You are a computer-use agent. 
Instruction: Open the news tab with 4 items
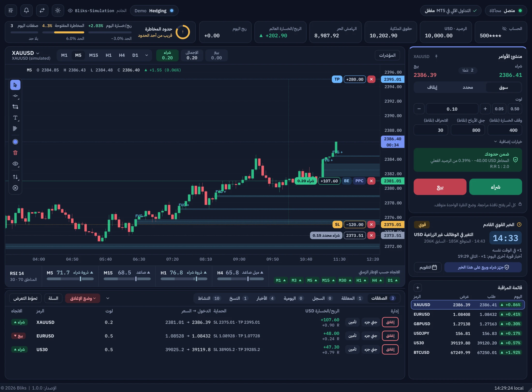tap(266, 298)
